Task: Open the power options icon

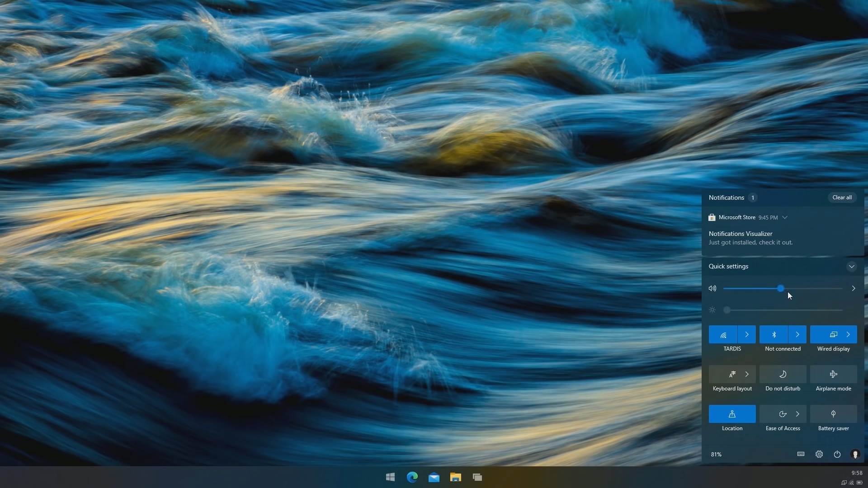Action: pos(837,454)
